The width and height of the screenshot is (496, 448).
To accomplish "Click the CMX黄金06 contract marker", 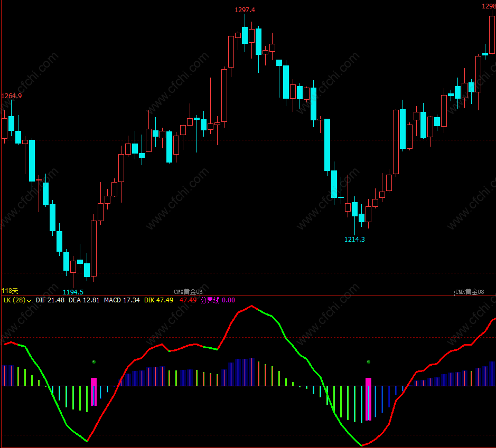I will [x=188, y=292].
